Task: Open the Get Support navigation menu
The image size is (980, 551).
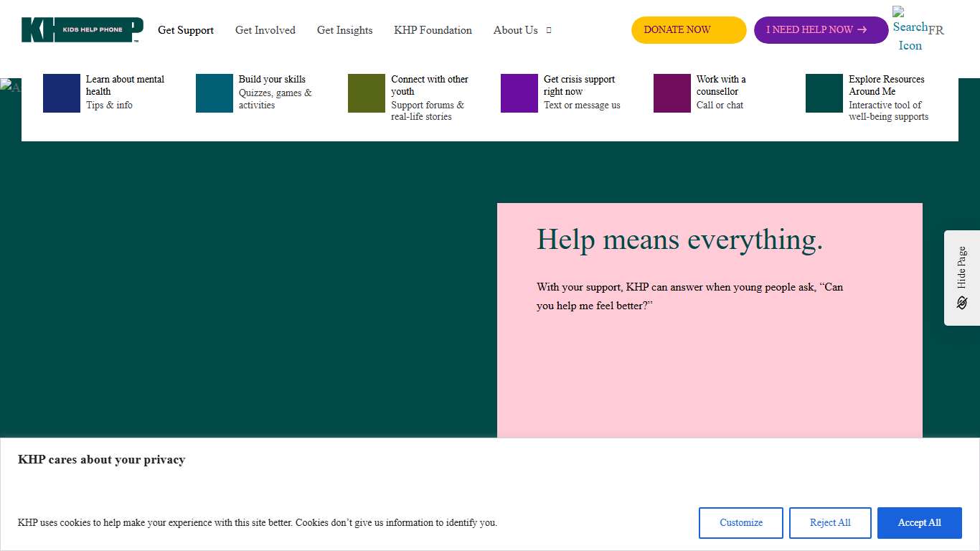Action: tap(186, 30)
